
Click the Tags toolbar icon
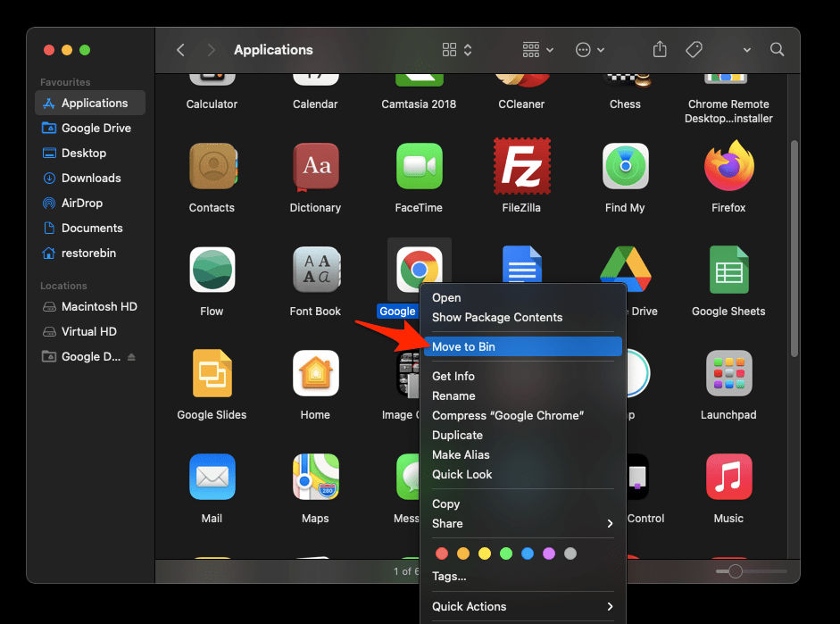[x=694, y=50]
